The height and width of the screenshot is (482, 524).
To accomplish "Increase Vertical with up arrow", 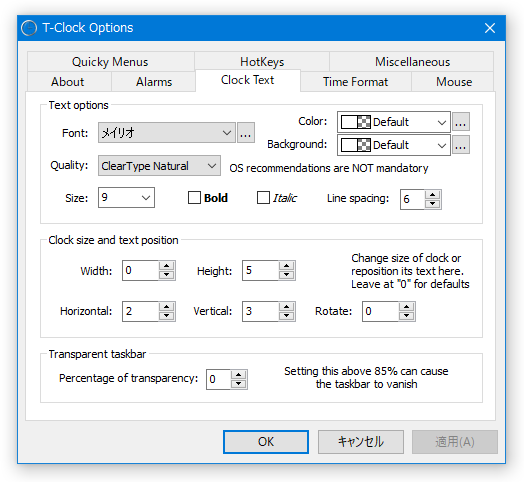I will tap(286, 307).
